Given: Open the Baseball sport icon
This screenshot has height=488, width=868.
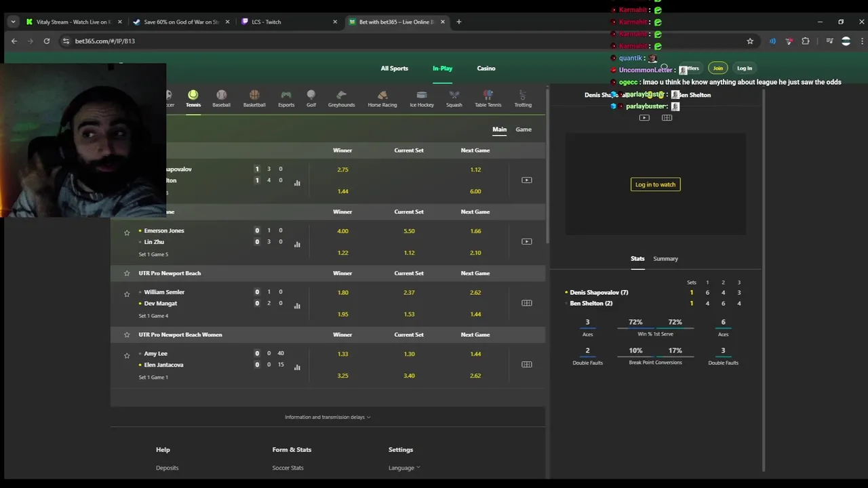Looking at the screenshot, I should (221, 98).
